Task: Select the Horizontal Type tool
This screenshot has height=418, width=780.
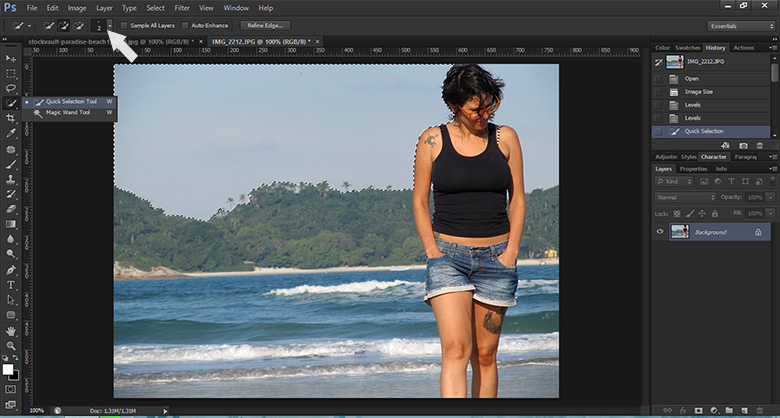Action: point(11,285)
